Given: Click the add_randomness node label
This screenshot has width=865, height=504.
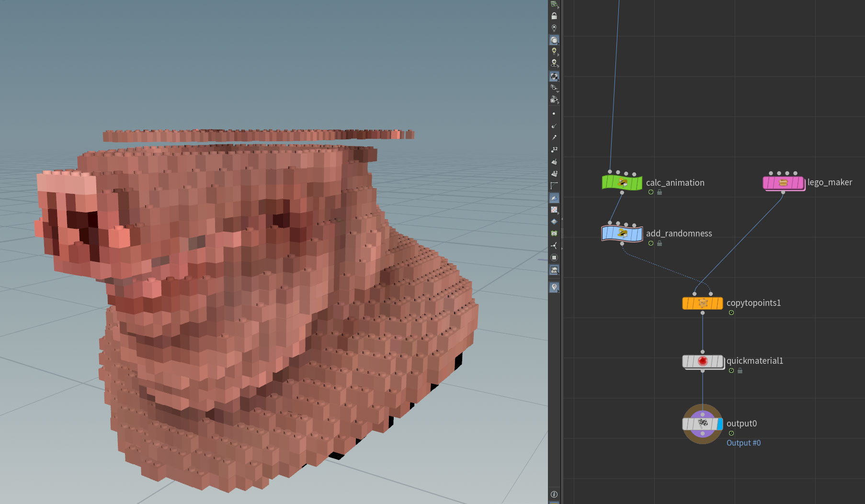Looking at the screenshot, I should [679, 233].
